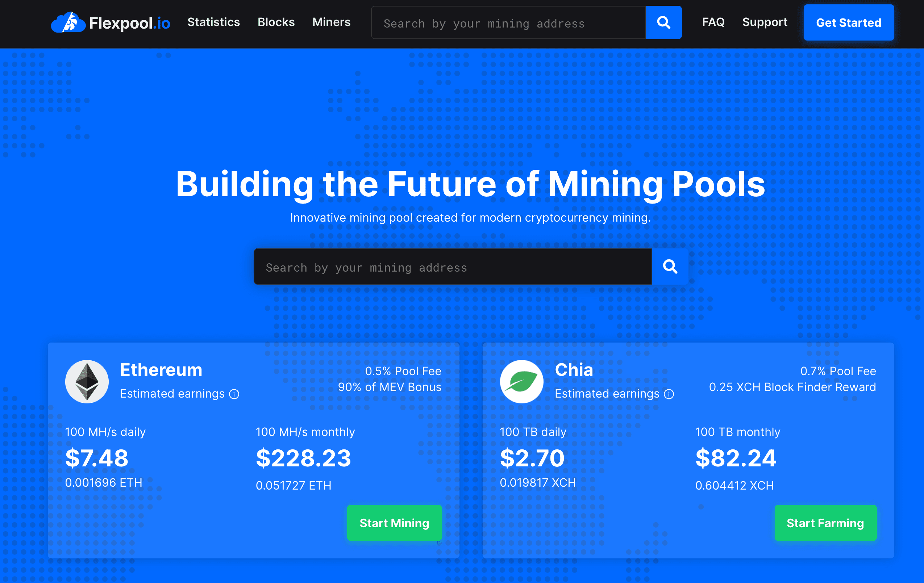
Task: Go to the Miners page
Action: coord(331,22)
